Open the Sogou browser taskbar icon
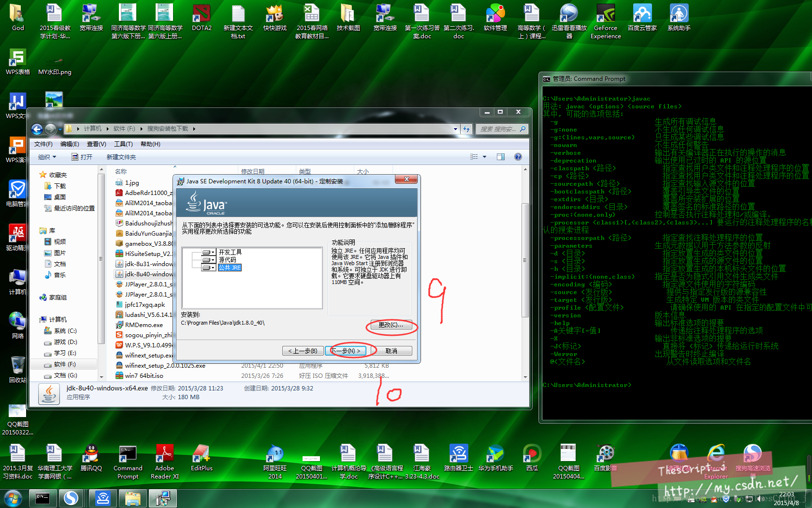This screenshot has height=508, width=812. point(72,498)
